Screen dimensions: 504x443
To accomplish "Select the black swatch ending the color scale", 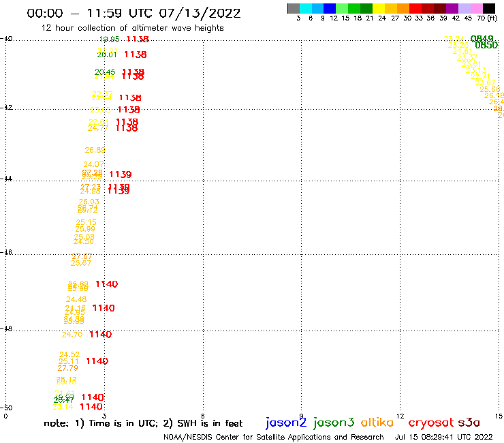I will point(488,8).
